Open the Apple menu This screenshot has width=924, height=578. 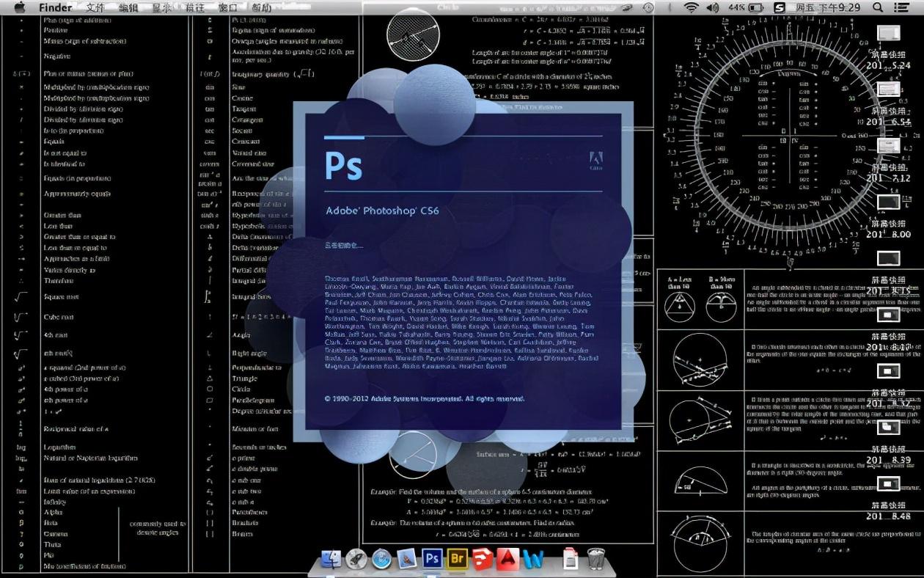pyautogui.click(x=19, y=7)
